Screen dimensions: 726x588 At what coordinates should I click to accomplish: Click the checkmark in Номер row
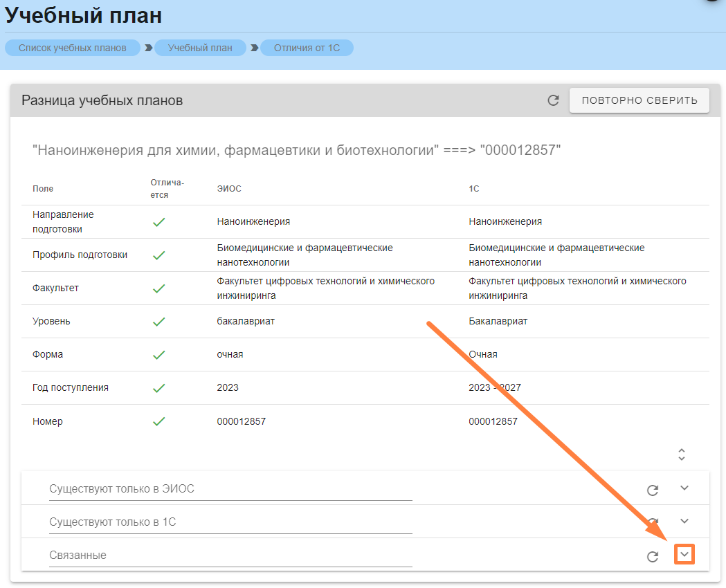tap(158, 421)
